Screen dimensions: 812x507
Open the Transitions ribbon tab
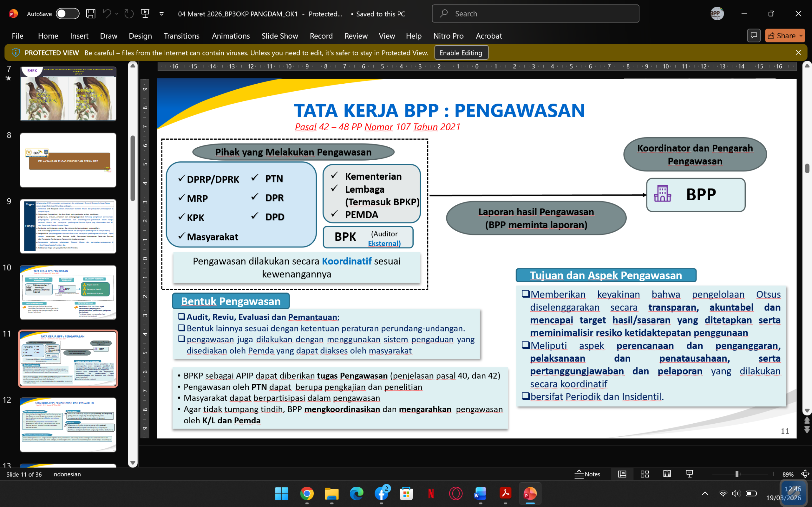tap(181, 36)
